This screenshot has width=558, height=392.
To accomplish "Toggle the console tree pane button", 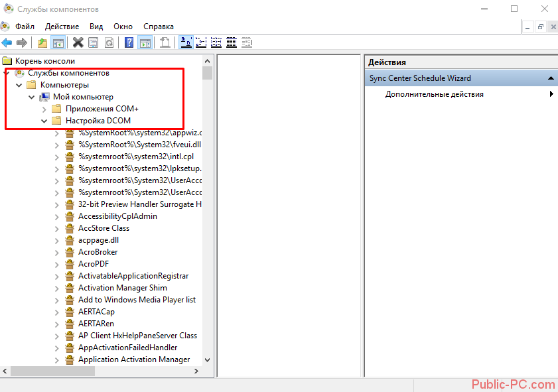I will click(58, 42).
